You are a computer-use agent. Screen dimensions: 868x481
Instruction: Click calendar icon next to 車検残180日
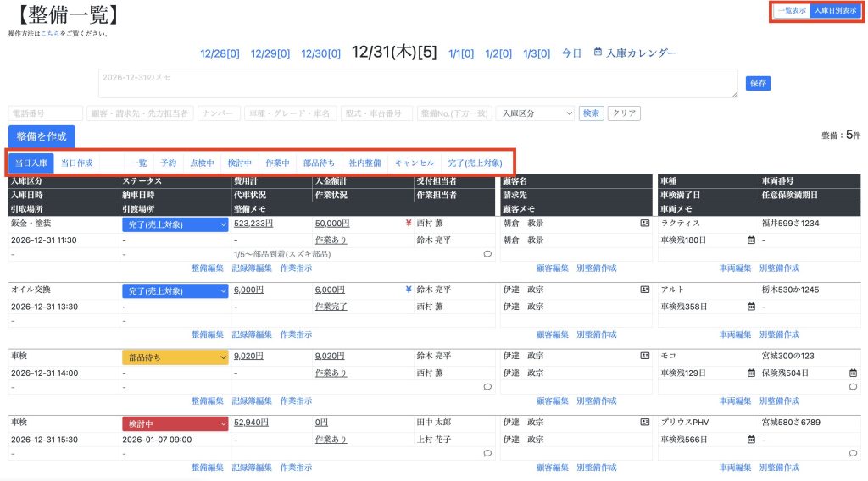pyautogui.click(x=751, y=240)
